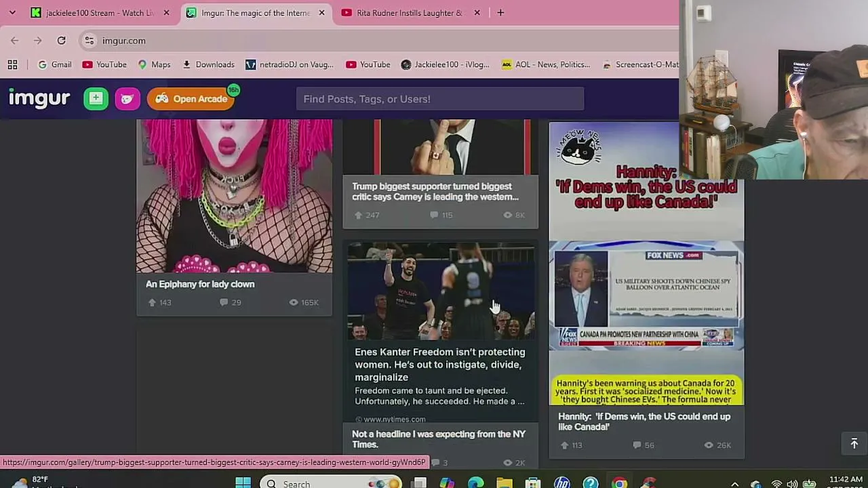868x488 pixels.
Task: Open the 115 comments on Trump supporter post
Action: tap(441, 215)
